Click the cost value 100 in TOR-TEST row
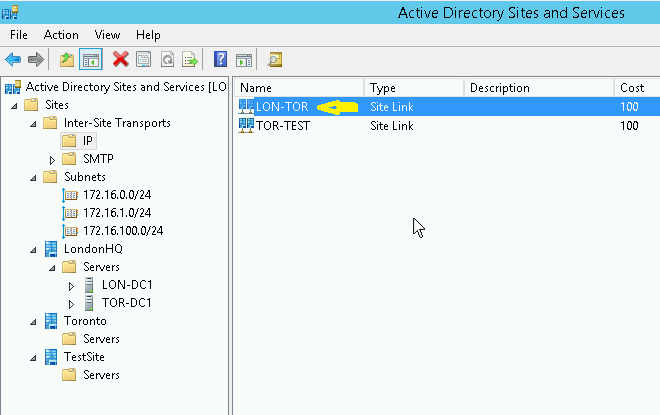 pos(629,126)
